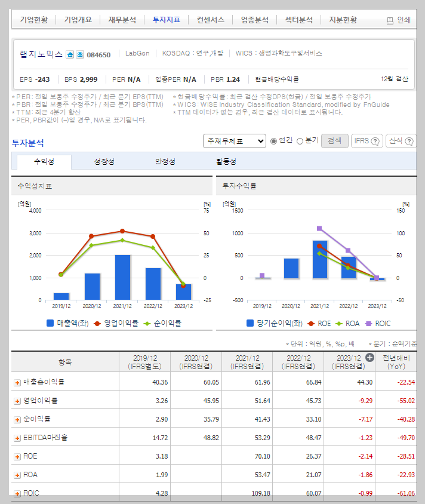Toggle 당기순이익(좌) legend swatch
The height and width of the screenshot is (504, 425).
click(x=250, y=323)
